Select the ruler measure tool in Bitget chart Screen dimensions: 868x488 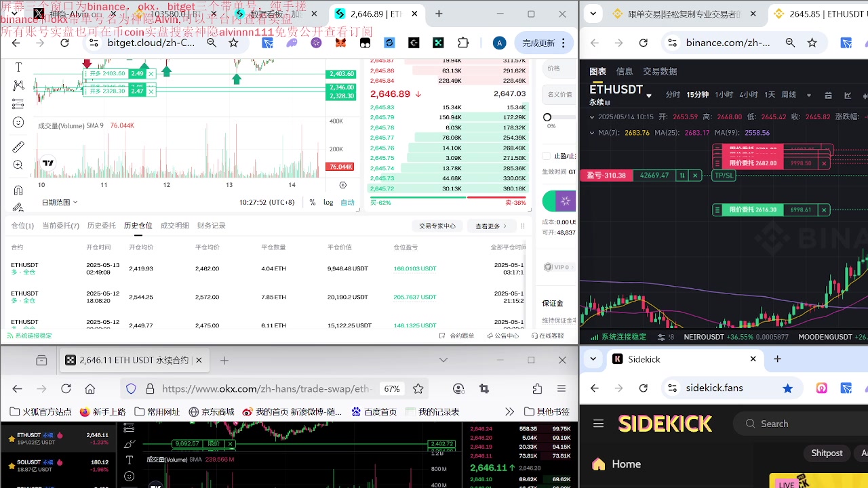click(x=18, y=146)
